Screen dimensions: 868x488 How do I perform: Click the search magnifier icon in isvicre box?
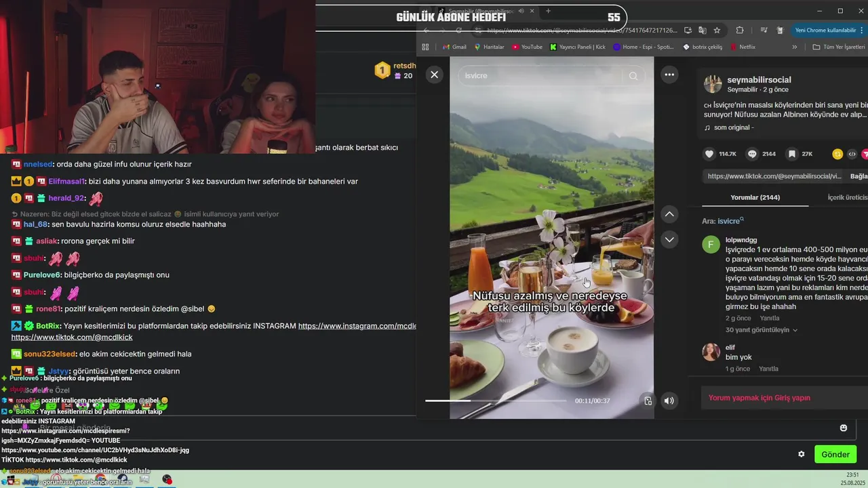click(x=633, y=76)
